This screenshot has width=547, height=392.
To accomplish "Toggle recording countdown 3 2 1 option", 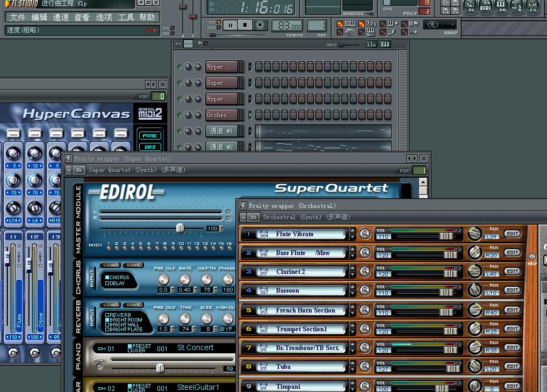I will (362, 24).
